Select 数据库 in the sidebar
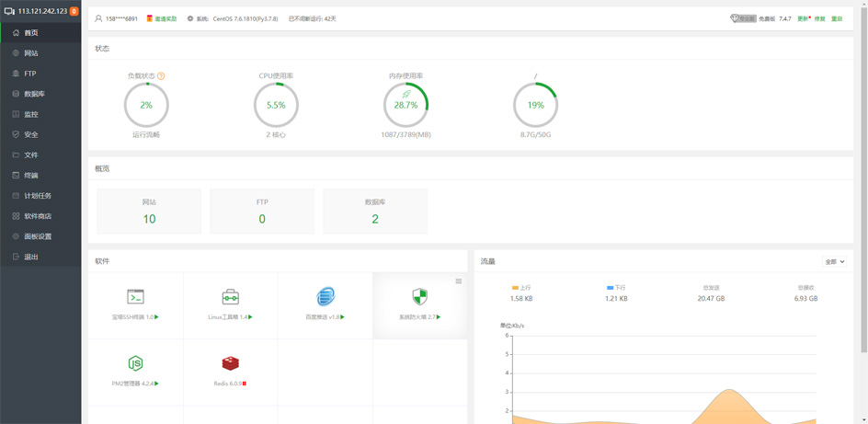 [40, 94]
